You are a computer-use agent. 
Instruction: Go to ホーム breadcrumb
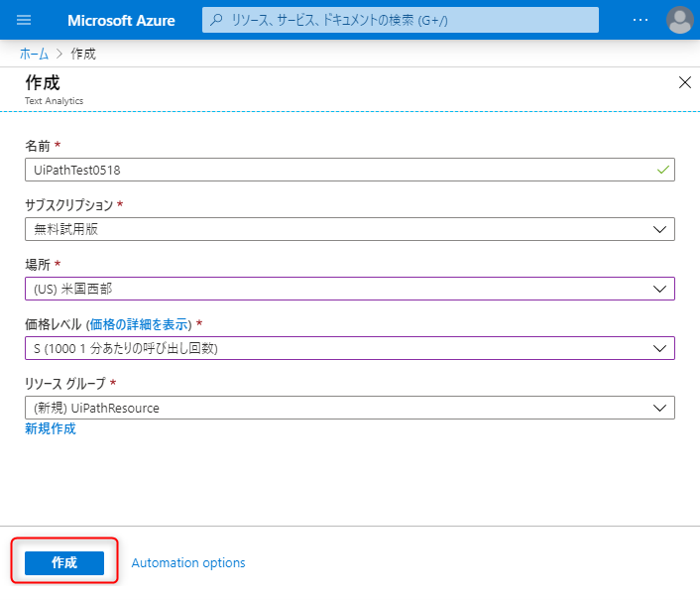pyautogui.click(x=34, y=54)
